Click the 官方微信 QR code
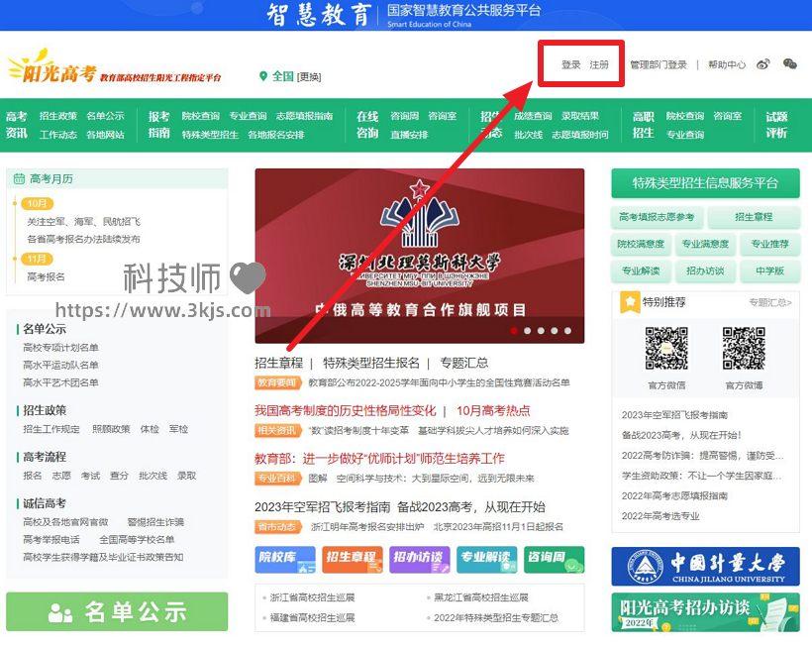Screen dimensions: 812x648 coord(666,348)
